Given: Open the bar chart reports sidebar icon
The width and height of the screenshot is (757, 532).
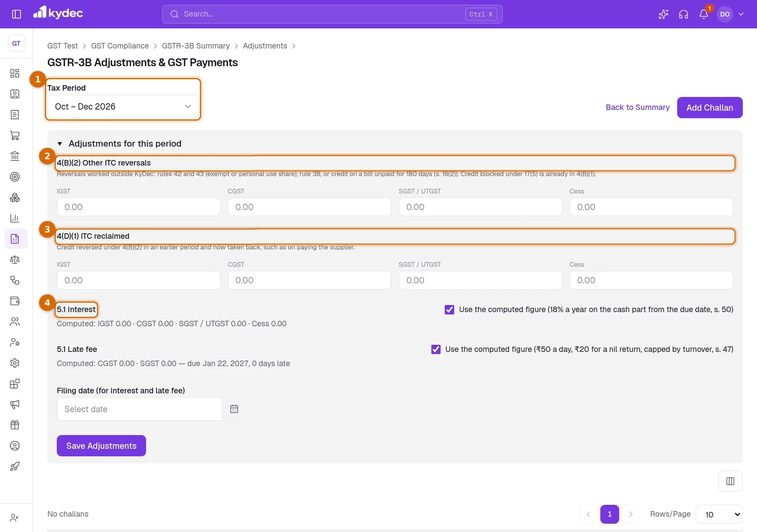Looking at the screenshot, I should point(15,218).
